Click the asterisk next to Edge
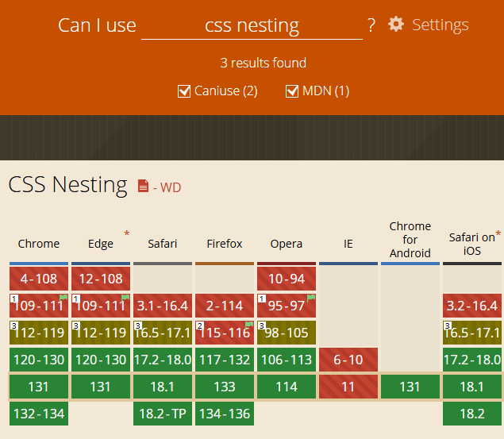Image resolution: width=504 pixels, height=439 pixels. [127, 233]
